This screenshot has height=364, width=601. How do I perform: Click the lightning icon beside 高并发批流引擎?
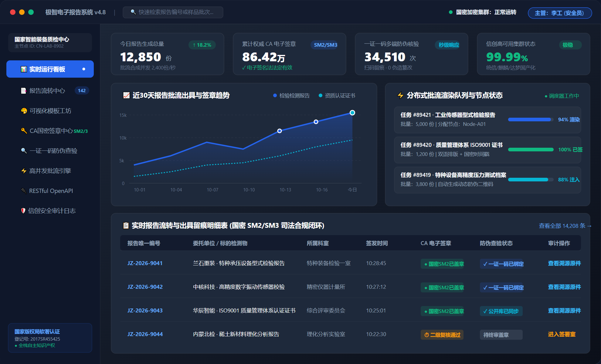[24, 171]
